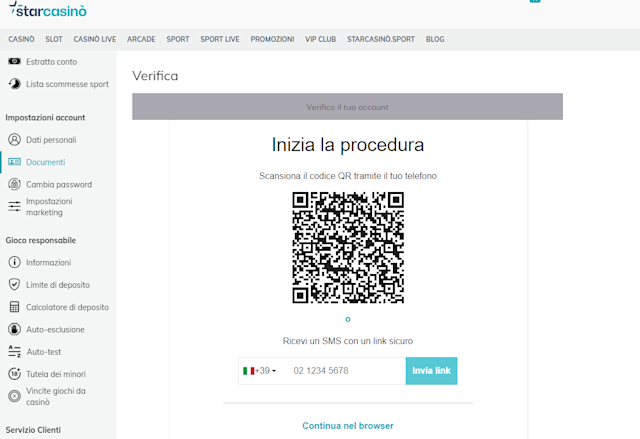
Task: Click the Documenti ID card icon
Action: coord(14,162)
